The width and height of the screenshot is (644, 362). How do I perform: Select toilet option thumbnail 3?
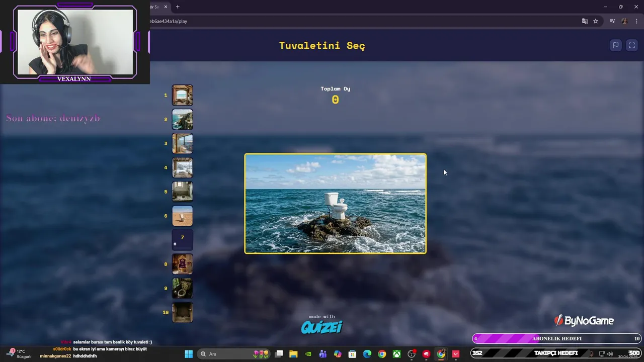182,143
